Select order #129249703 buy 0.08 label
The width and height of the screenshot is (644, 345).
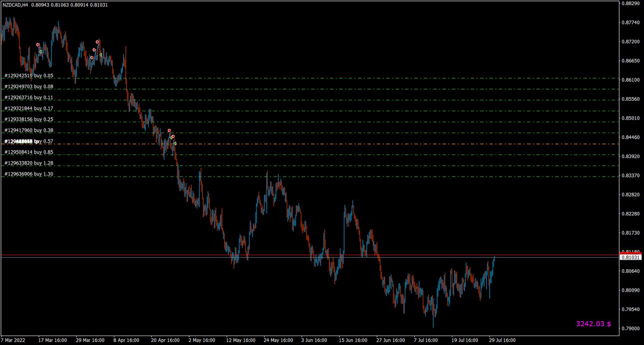coord(29,87)
